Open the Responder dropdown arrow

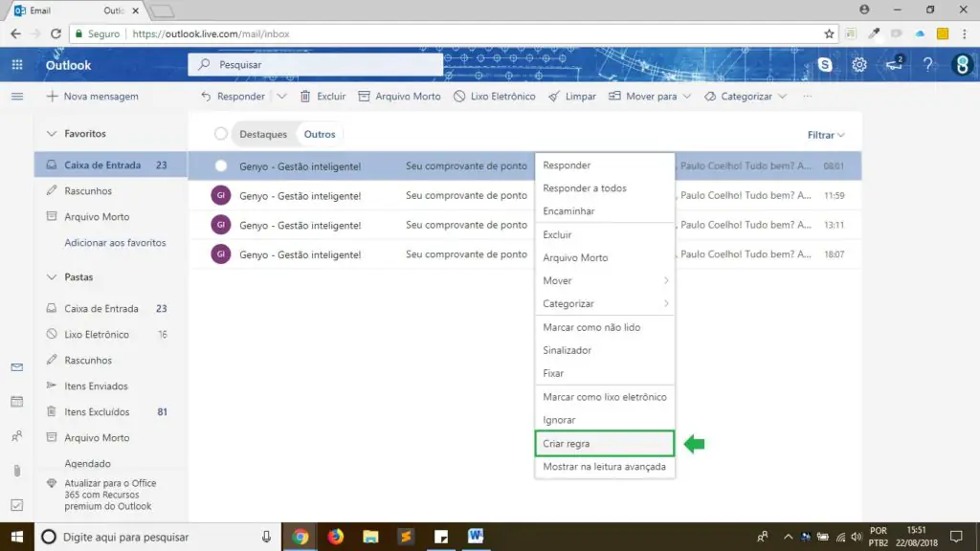pos(282,97)
